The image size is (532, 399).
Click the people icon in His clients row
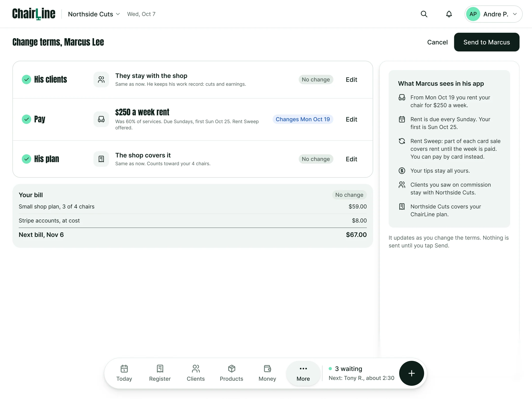[101, 80]
